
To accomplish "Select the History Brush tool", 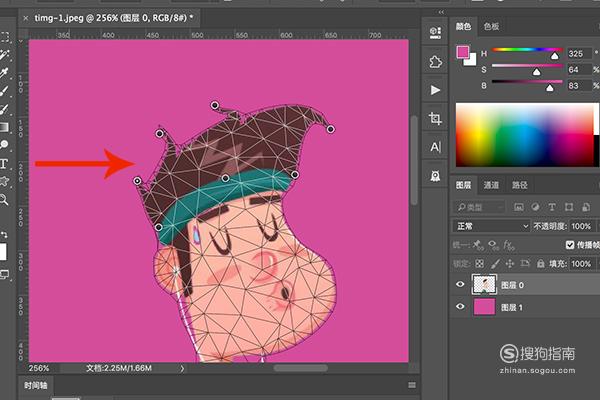I will (x=5, y=109).
